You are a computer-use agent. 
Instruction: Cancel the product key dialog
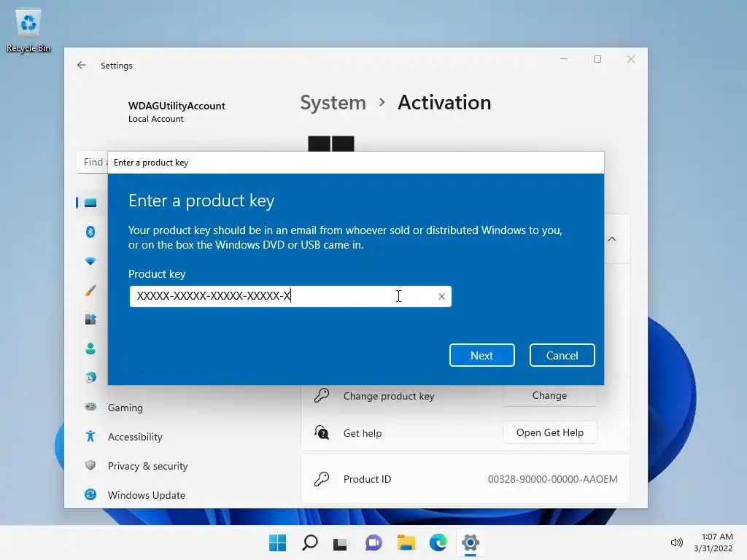pyautogui.click(x=562, y=355)
